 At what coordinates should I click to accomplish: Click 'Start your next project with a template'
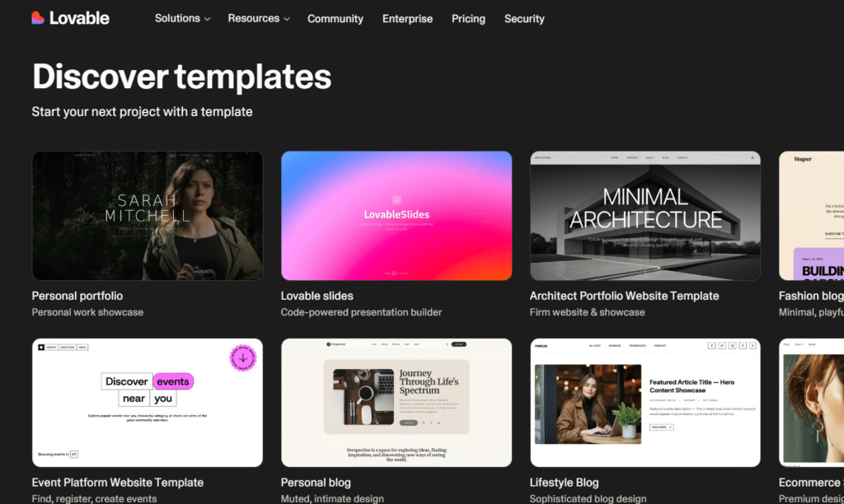coord(142,112)
